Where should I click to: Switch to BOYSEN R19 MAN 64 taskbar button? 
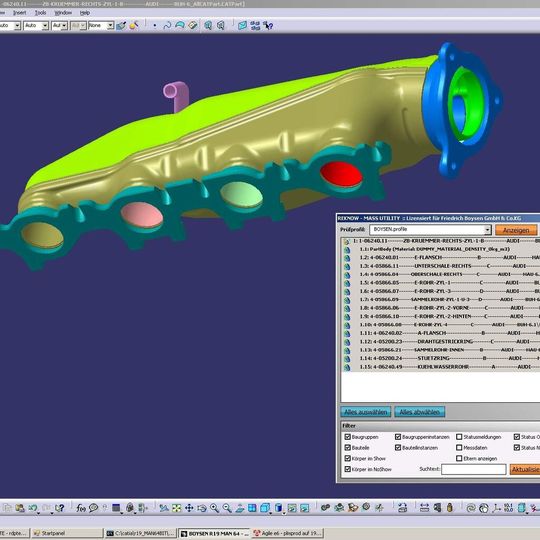(214, 533)
